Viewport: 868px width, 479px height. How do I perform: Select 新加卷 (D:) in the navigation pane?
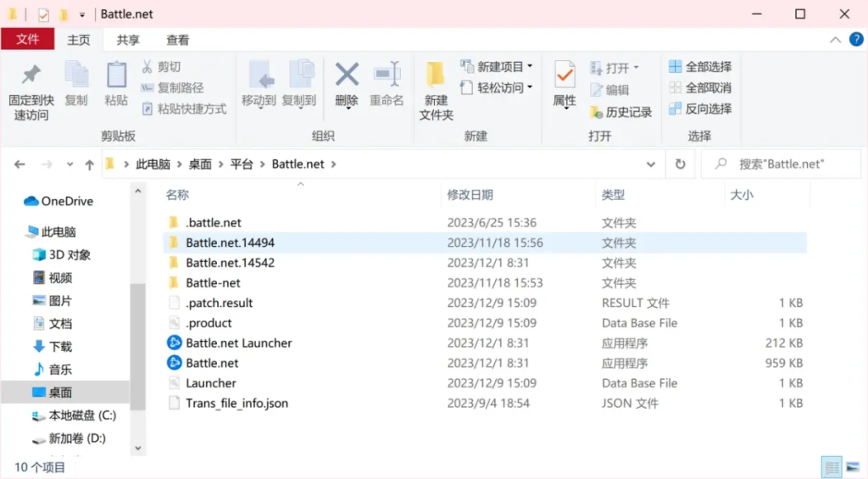pyautogui.click(x=69, y=438)
